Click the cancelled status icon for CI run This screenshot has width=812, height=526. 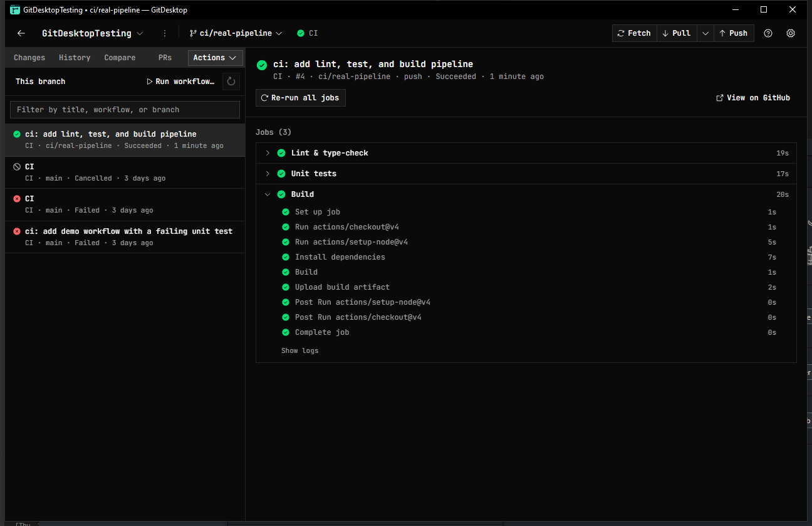[x=17, y=167]
